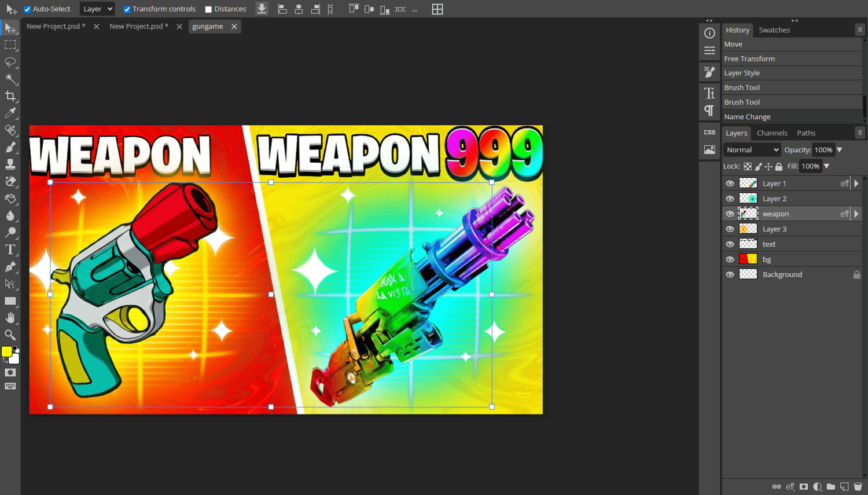Lock all with the padlock icon
The image size is (868, 495).
[779, 167]
